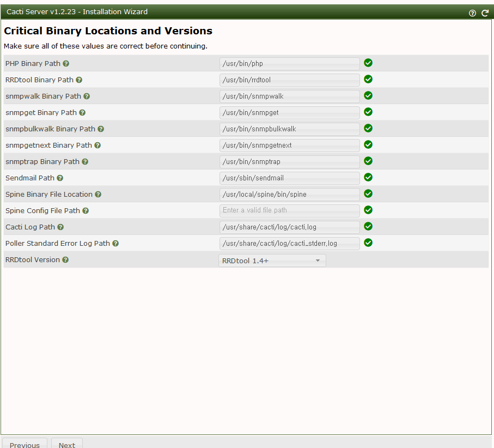Click the help icon next to Sendmail Path

point(60,178)
